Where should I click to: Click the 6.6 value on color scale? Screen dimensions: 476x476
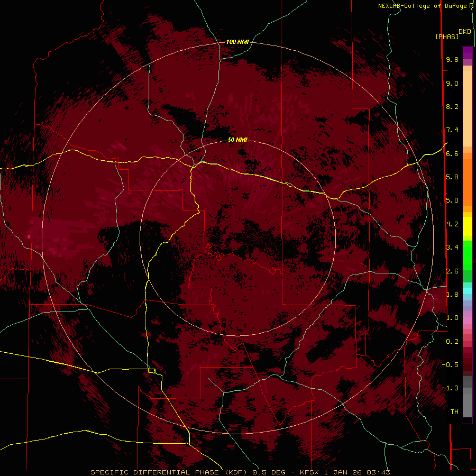(452, 153)
